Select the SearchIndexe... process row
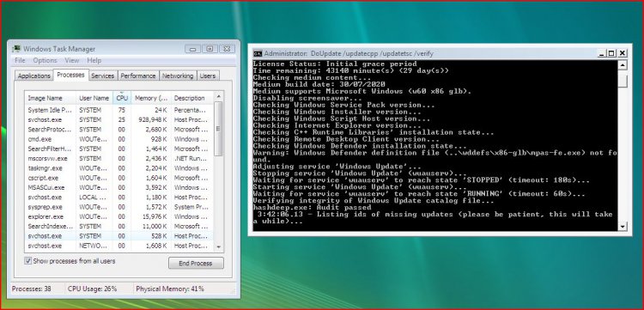Image resolution: width=644 pixels, height=310 pixels. pos(118,226)
